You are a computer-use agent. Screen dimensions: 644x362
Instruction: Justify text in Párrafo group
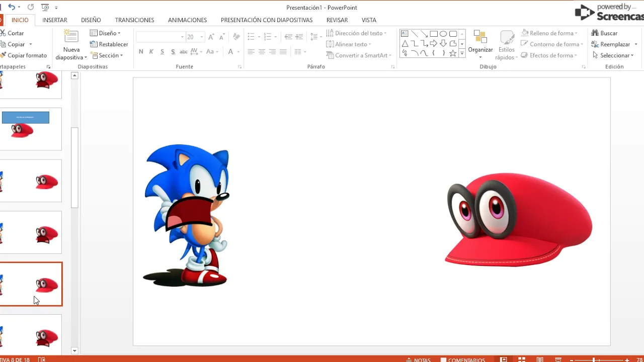283,52
